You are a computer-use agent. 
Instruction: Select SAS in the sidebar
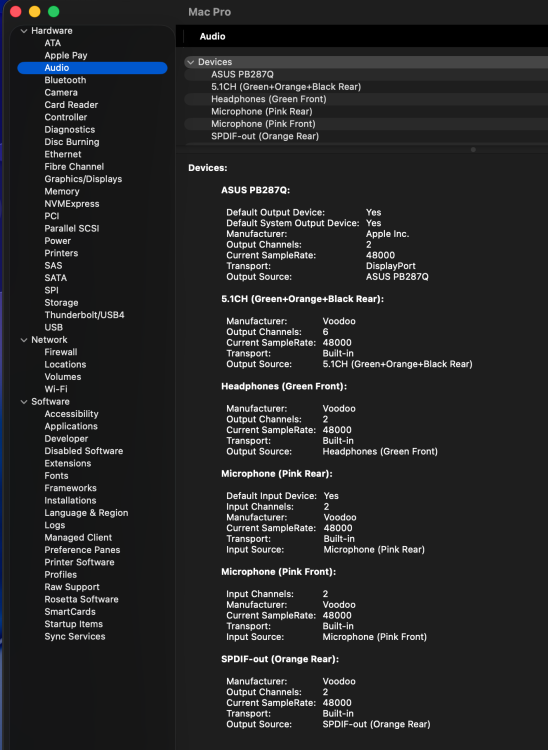click(54, 265)
